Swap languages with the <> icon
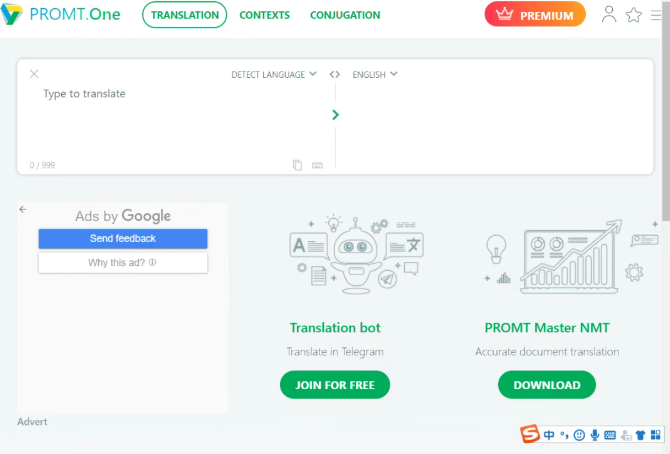Screen dimensions: 670x454 point(335,74)
